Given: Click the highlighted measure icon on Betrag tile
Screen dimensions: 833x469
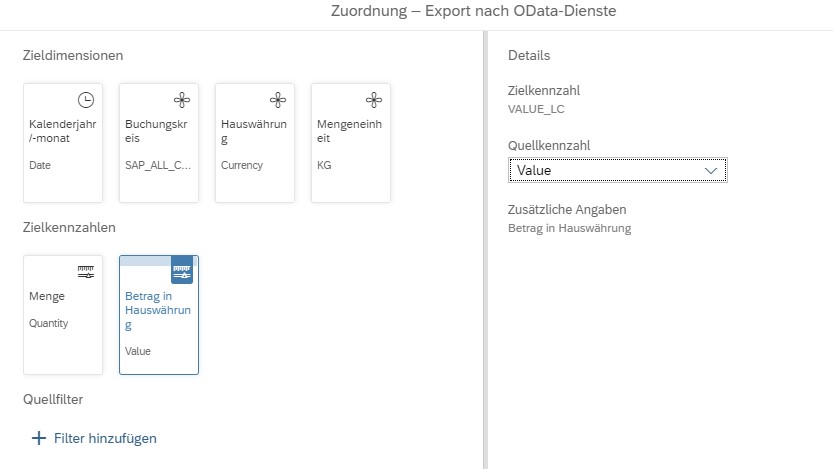Looking at the screenshot, I should 182,270.
